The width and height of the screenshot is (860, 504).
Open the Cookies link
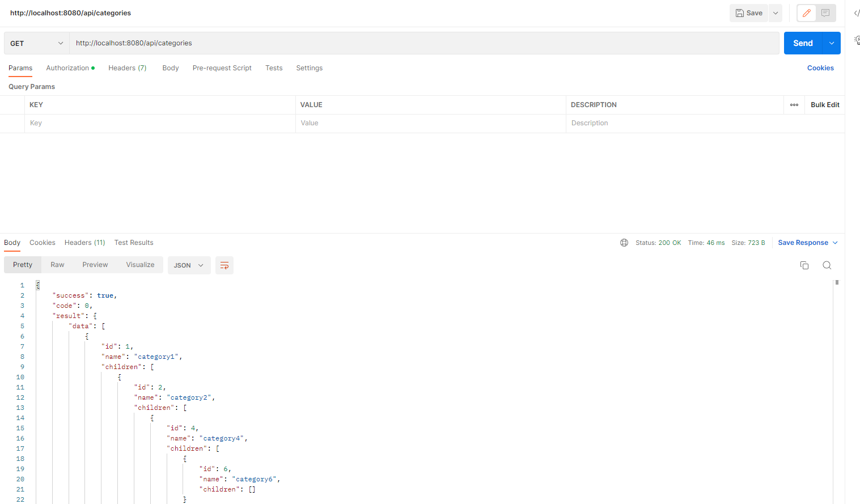pos(820,68)
